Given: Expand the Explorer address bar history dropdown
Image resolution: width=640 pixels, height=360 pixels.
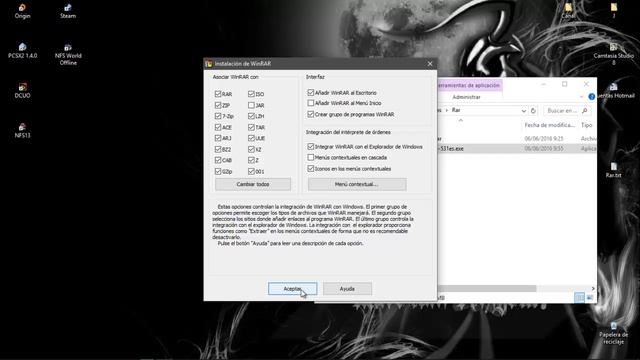Looking at the screenshot, I should 524,111.
